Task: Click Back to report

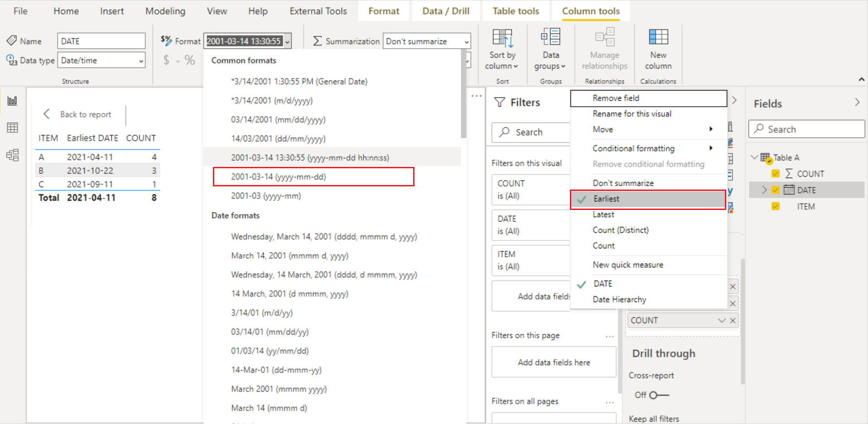Action: [86, 114]
